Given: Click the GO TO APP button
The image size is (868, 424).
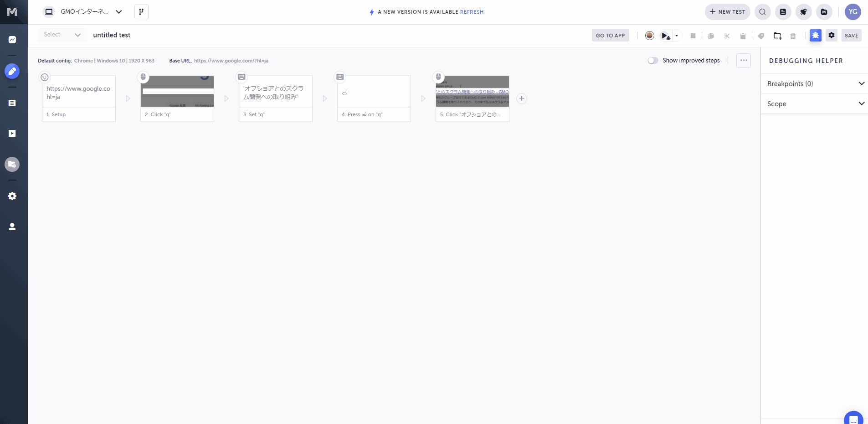Looking at the screenshot, I should click(x=611, y=36).
